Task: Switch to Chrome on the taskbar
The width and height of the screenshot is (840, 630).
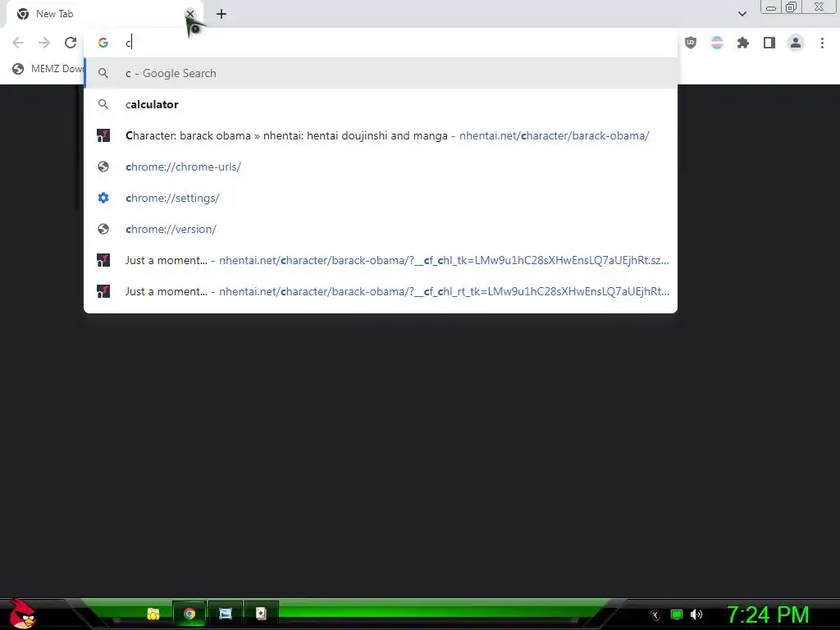Action: (x=189, y=614)
